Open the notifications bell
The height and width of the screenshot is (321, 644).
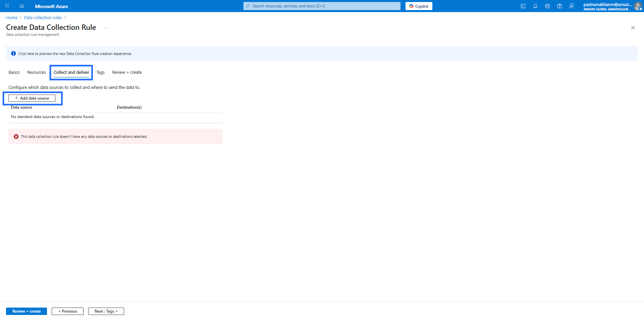tap(535, 6)
